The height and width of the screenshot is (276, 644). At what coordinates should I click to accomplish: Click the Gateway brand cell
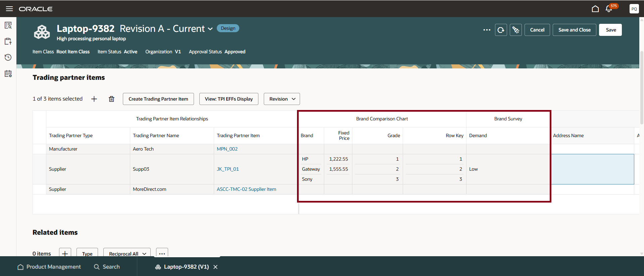pos(311,169)
